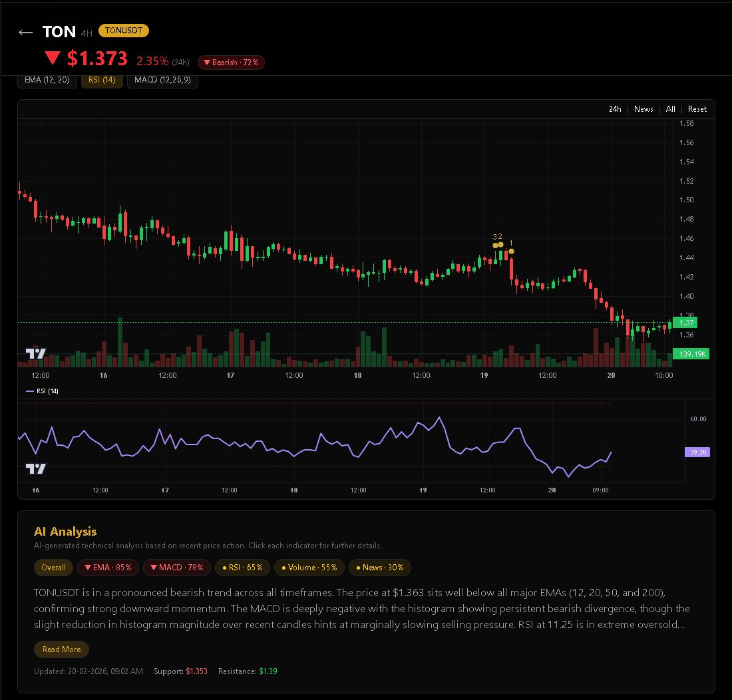Click the 10:00 time axis label

click(664, 375)
